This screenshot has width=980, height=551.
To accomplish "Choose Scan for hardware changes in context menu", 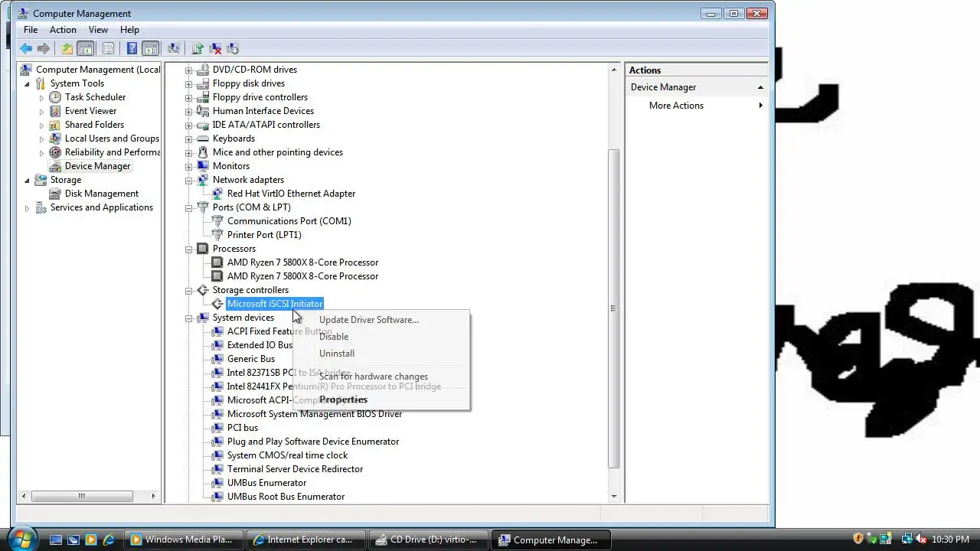I will 374,377.
